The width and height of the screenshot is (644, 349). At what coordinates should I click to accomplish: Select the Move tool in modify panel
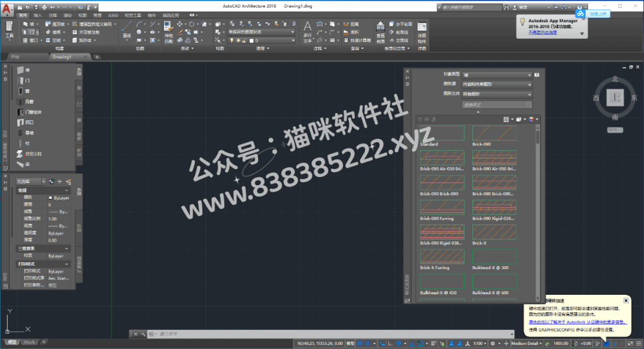(179, 24)
